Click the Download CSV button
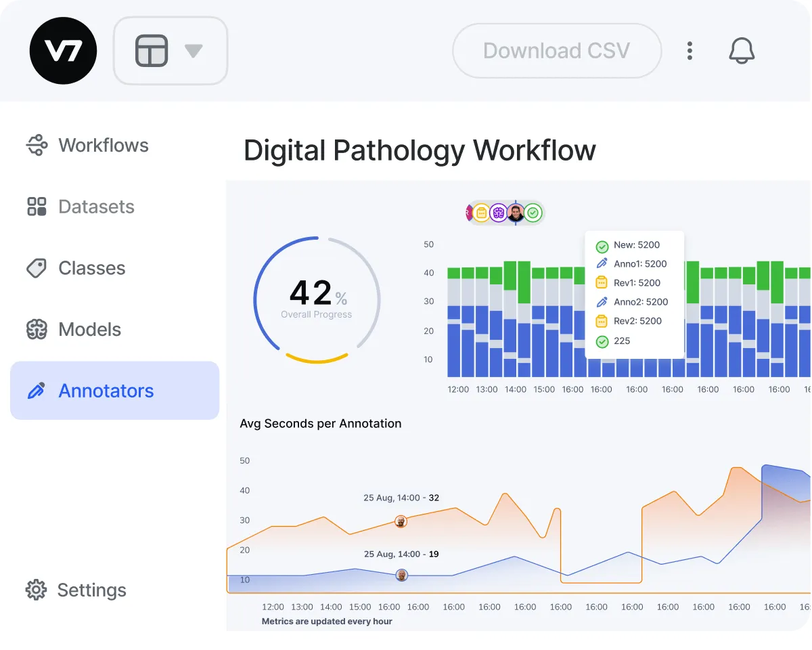Screen dimensions: 812x650 pos(556,50)
